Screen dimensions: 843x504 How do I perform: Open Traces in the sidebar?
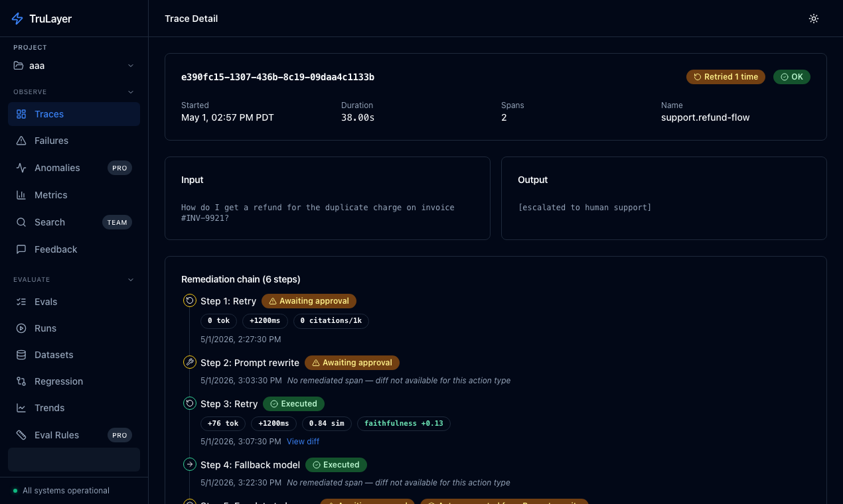point(74,114)
